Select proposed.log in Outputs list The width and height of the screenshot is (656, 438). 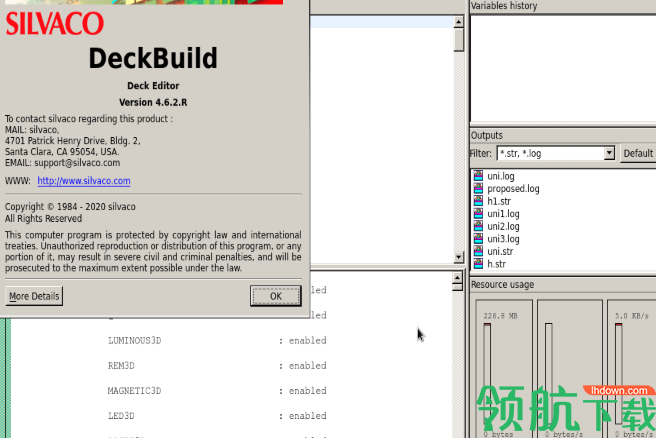click(x=513, y=189)
